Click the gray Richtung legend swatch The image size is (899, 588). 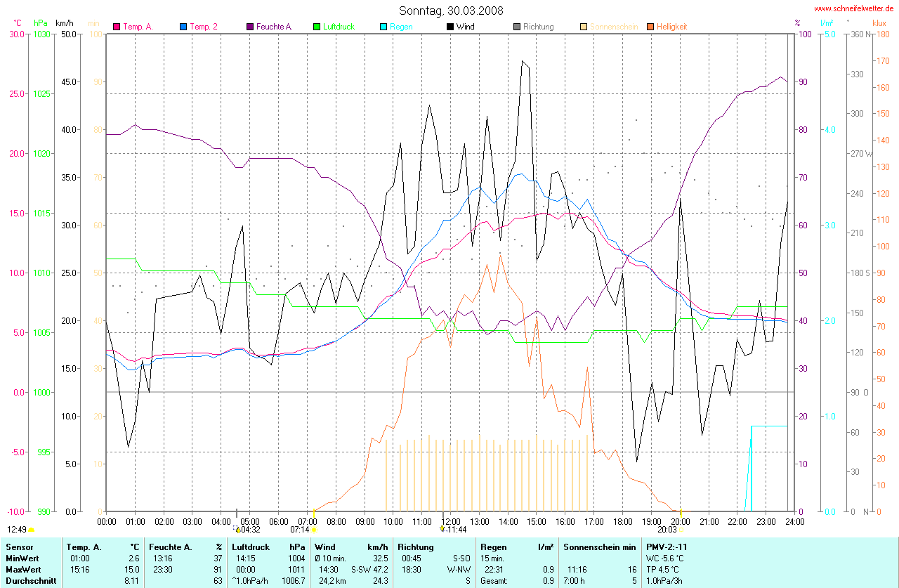click(x=518, y=27)
